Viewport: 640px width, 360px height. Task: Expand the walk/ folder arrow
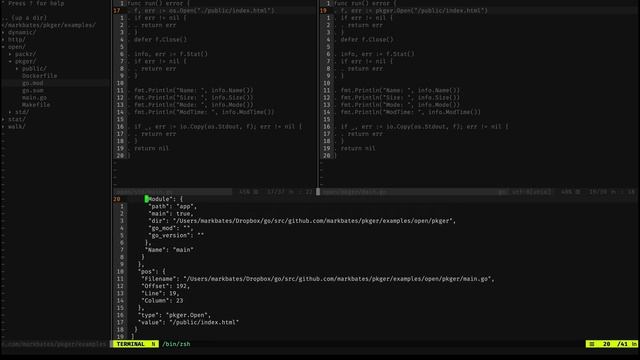pyautogui.click(x=3, y=127)
